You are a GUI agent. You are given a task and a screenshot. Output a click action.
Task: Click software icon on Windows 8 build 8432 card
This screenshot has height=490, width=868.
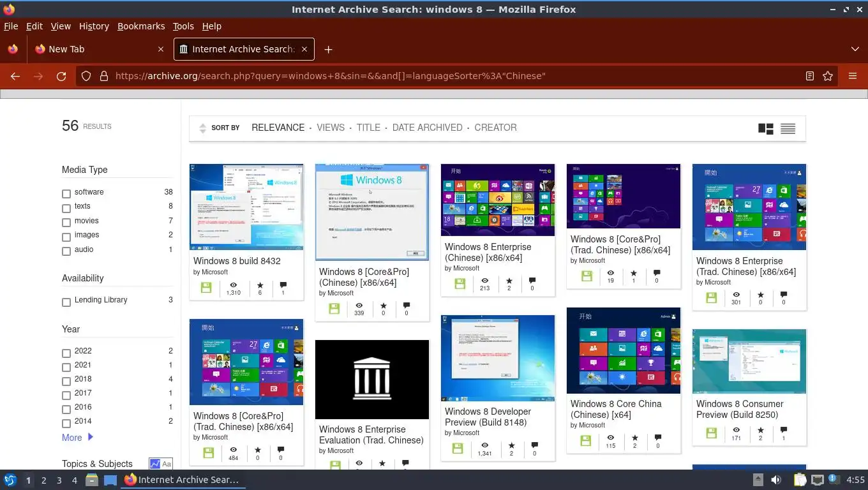206,288
